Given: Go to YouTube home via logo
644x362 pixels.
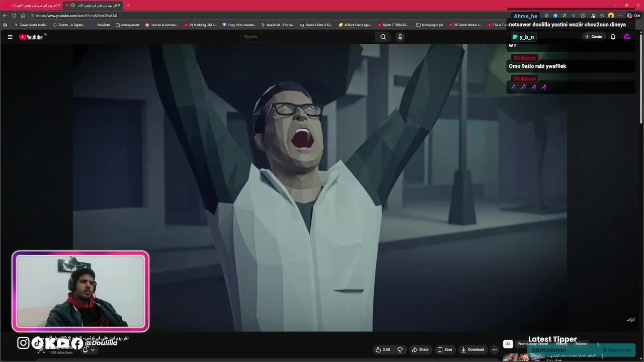Looking at the screenshot, I should [31, 37].
